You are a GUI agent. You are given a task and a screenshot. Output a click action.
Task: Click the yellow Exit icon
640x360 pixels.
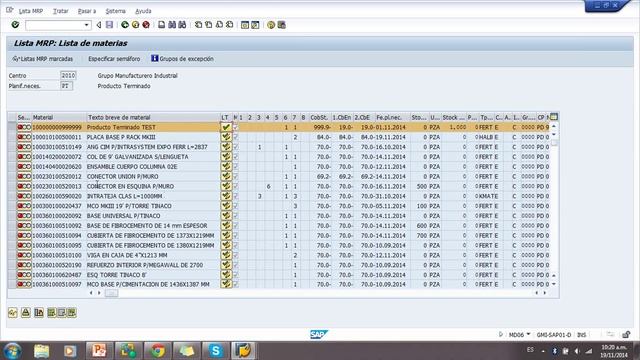136,25
